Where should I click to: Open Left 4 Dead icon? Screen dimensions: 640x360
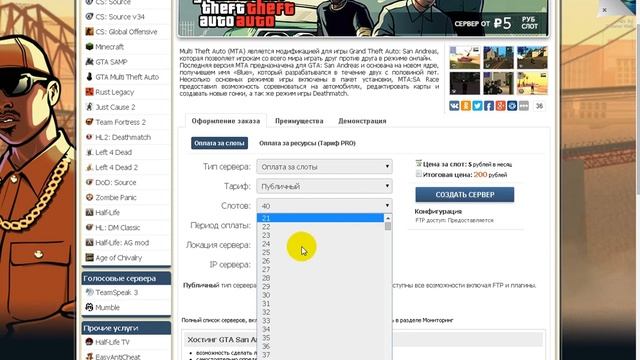tap(89, 152)
